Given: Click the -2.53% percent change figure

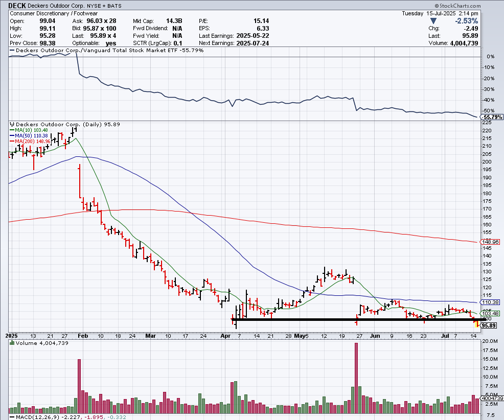Looking at the screenshot, I should click(x=466, y=21).
